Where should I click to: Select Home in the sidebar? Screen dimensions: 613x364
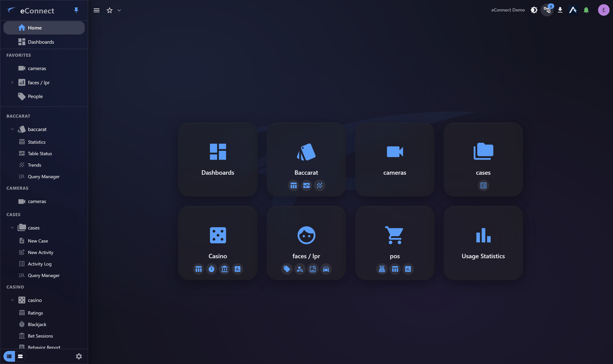tap(44, 28)
